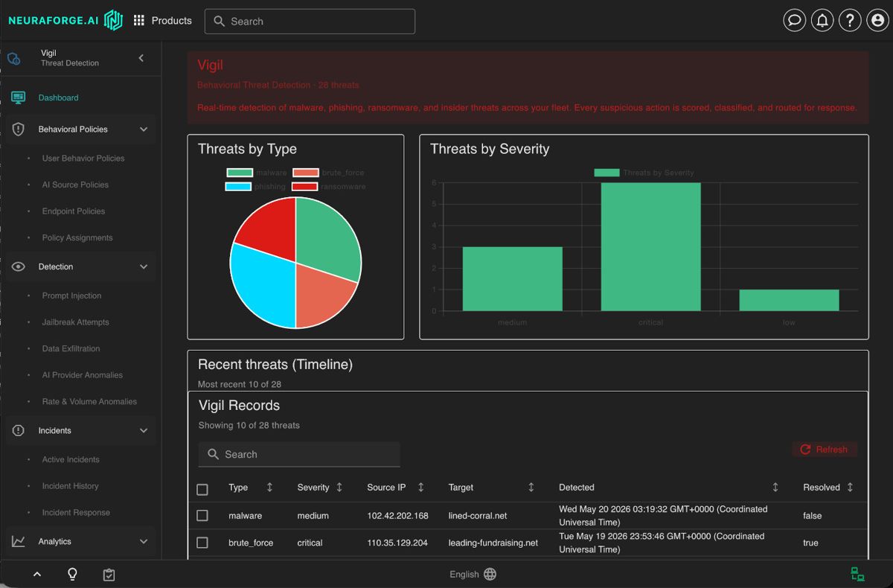
Task: Sort by Severity column arrows
Action: (x=339, y=488)
